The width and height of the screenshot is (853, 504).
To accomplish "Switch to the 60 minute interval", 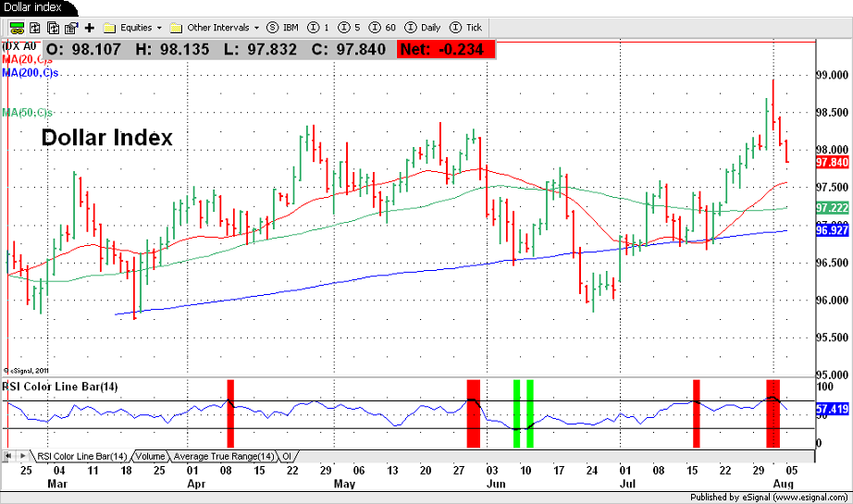I will point(382,28).
